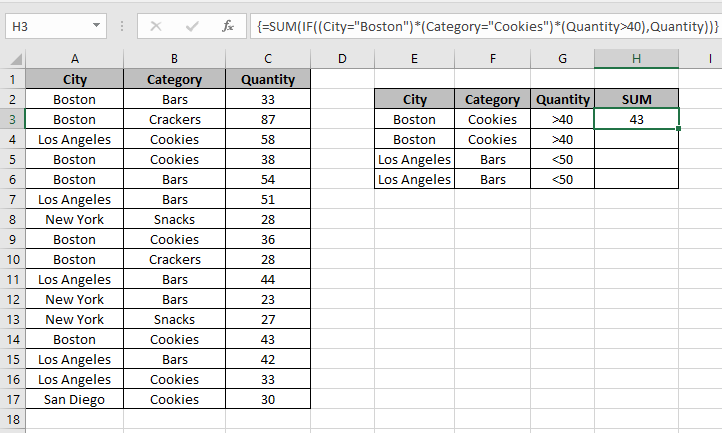Click the Crackers cell with quantity 87
This screenshot has height=433, width=722.
coord(174,119)
